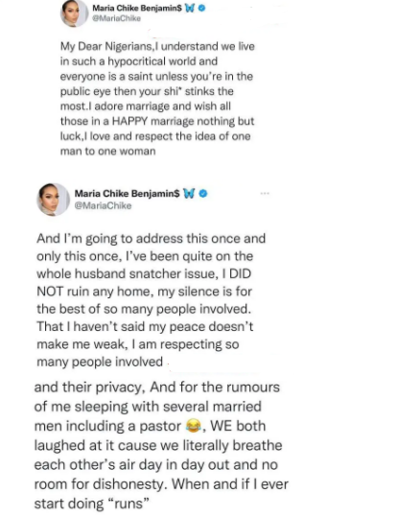Click the 'My Dear Nigerians' tweet text
Image resolution: width=420 pixels, height=516 pixels.
pos(157,99)
